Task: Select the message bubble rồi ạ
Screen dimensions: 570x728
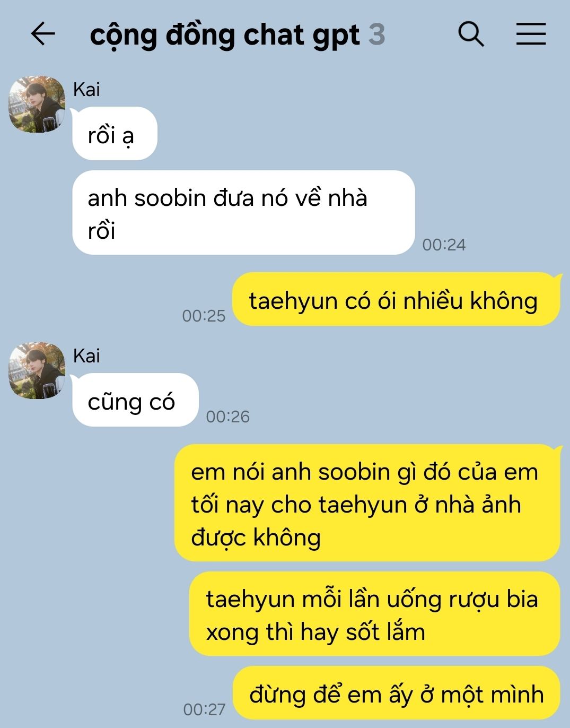Action: (x=115, y=133)
